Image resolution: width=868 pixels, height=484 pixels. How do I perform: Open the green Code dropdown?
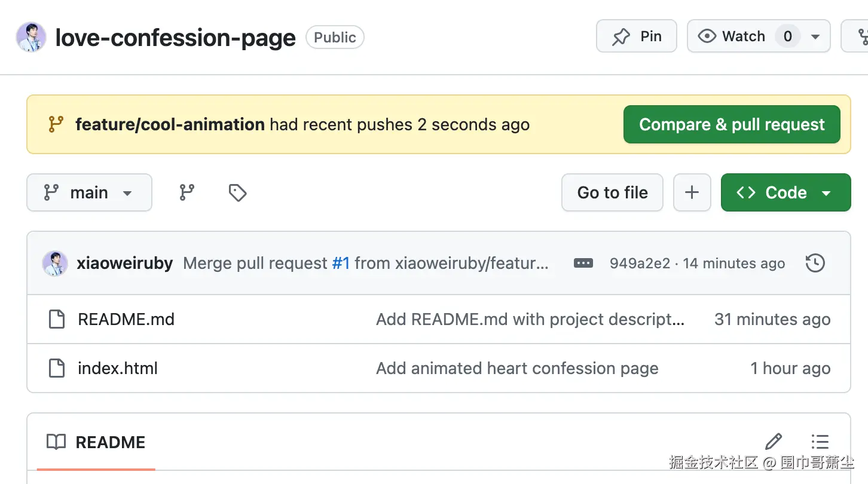[786, 192]
